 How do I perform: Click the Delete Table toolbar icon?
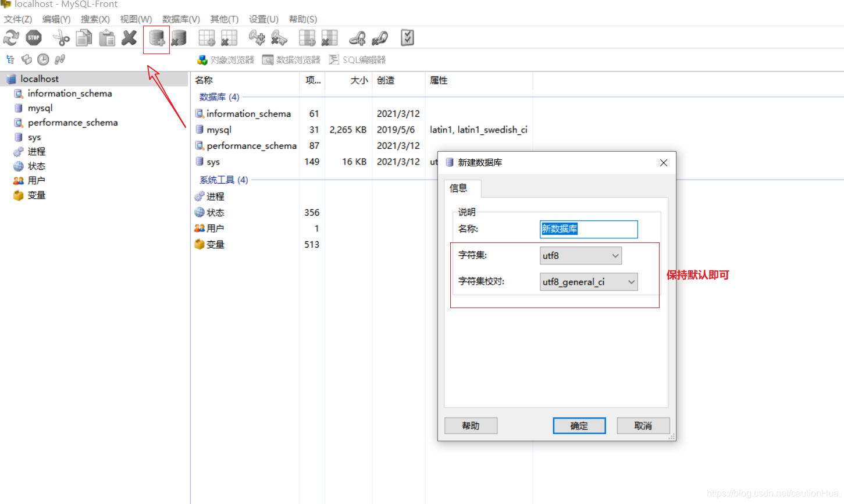tap(229, 38)
